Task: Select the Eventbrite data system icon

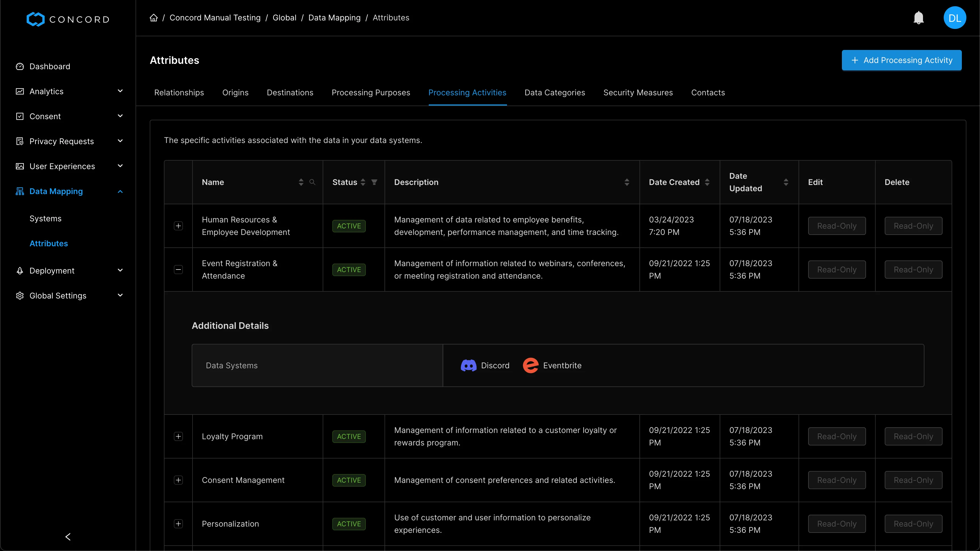Action: coord(530,365)
